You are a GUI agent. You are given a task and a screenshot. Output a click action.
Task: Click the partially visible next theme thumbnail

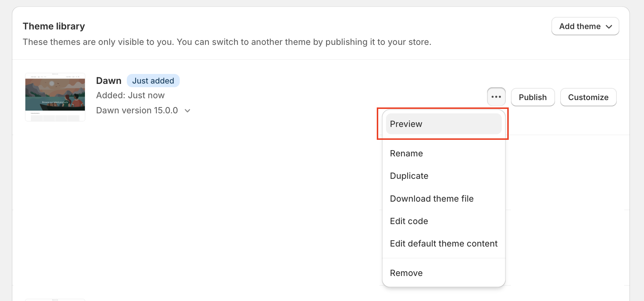pos(55,300)
